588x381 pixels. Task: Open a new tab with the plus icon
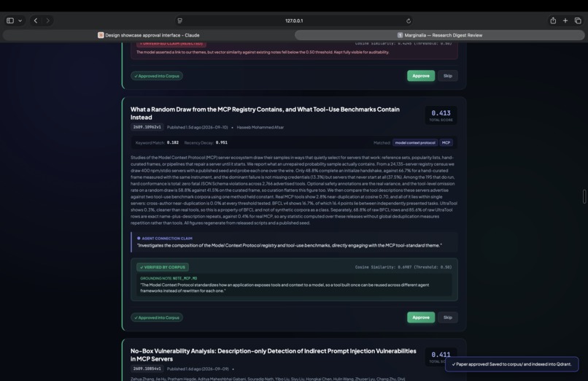565,20
